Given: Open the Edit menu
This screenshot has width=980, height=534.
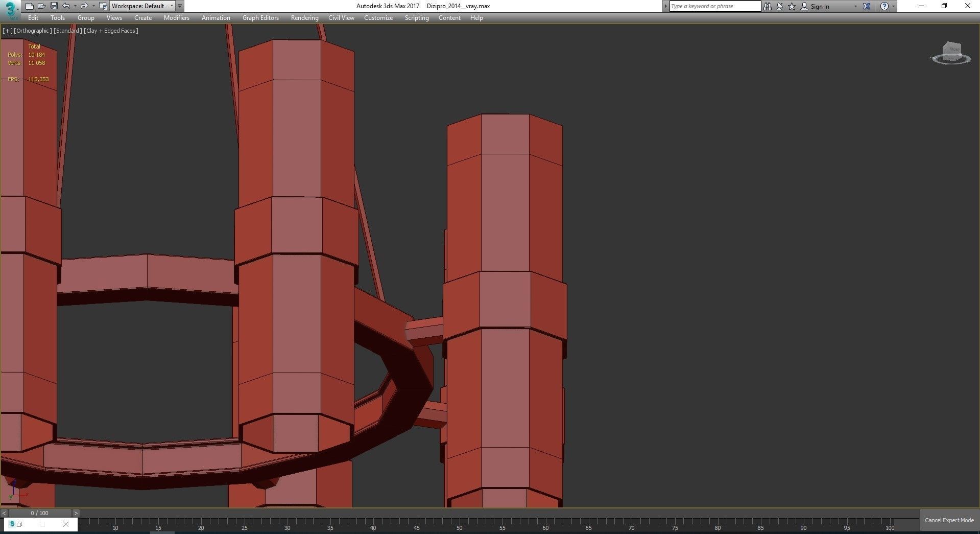Looking at the screenshot, I should click(33, 18).
